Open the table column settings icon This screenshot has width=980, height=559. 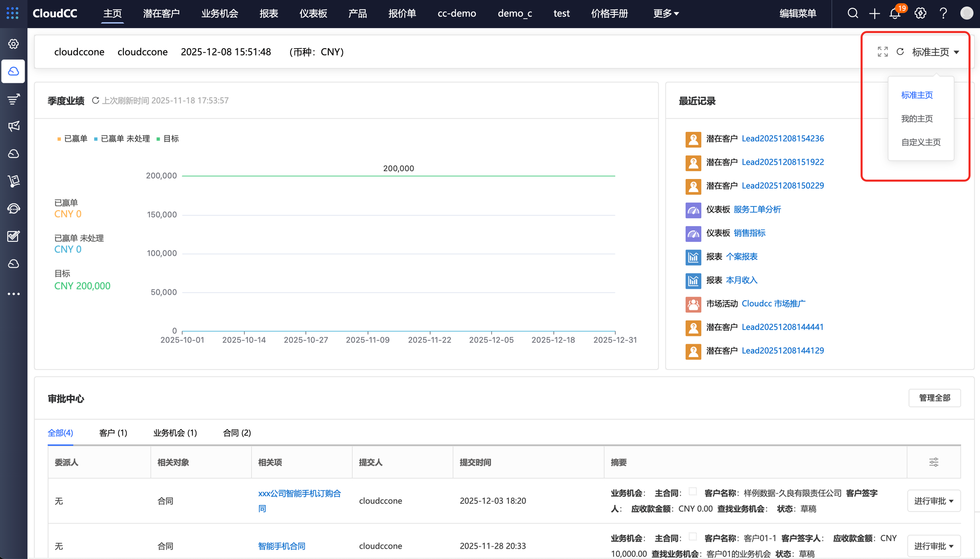(x=933, y=462)
